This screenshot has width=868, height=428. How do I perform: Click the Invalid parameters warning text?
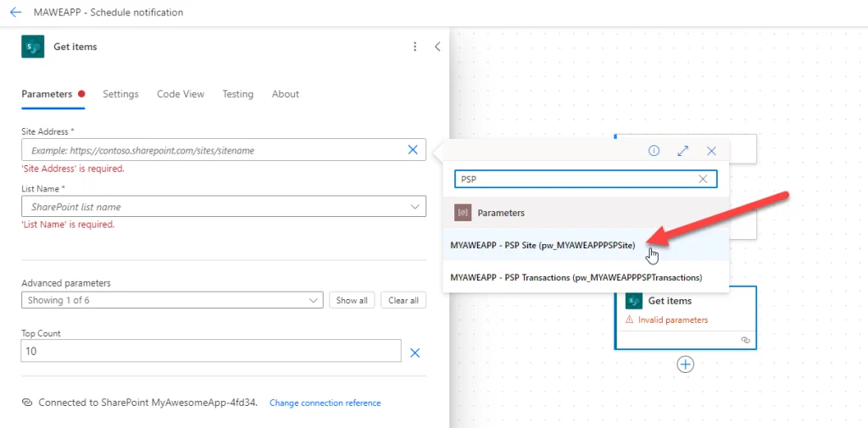(x=672, y=320)
